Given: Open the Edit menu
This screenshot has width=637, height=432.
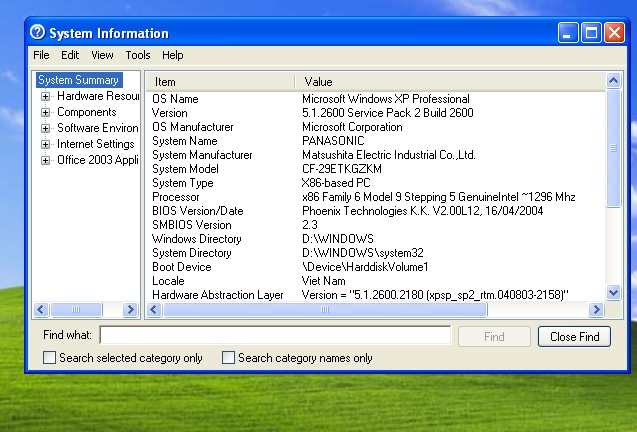Looking at the screenshot, I should [x=70, y=56].
